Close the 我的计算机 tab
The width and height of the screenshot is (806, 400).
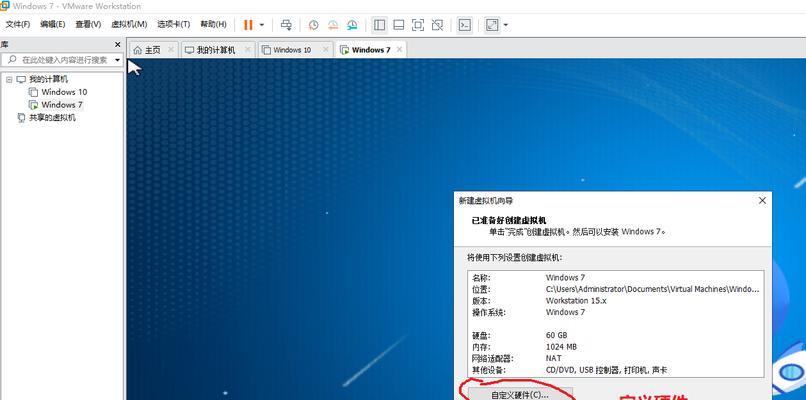248,49
